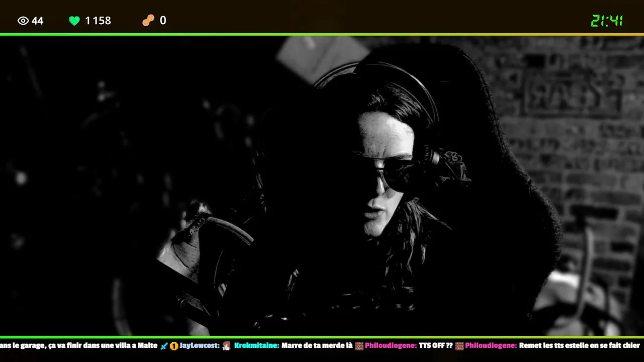
Task: Click the message 'TTS OFF ??'
Action: click(x=436, y=346)
